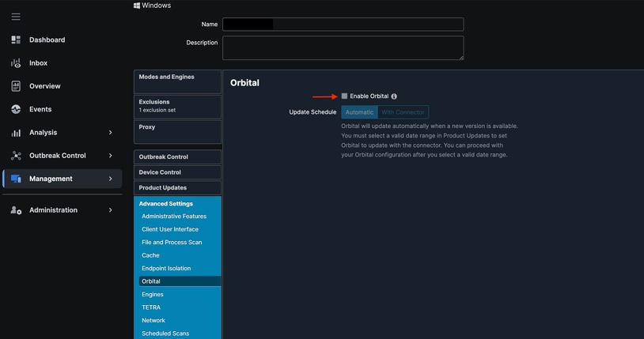
Task: Select Administrative Features setting
Action: coord(174,217)
